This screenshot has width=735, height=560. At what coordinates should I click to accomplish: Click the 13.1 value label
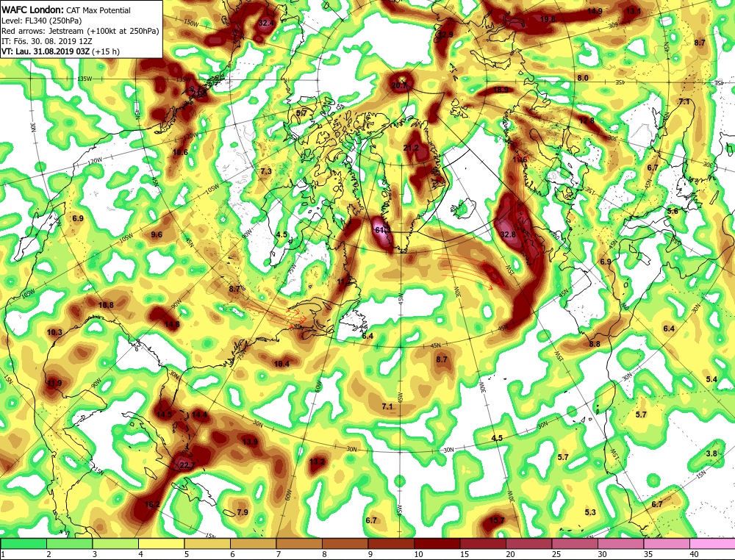coord(634,11)
